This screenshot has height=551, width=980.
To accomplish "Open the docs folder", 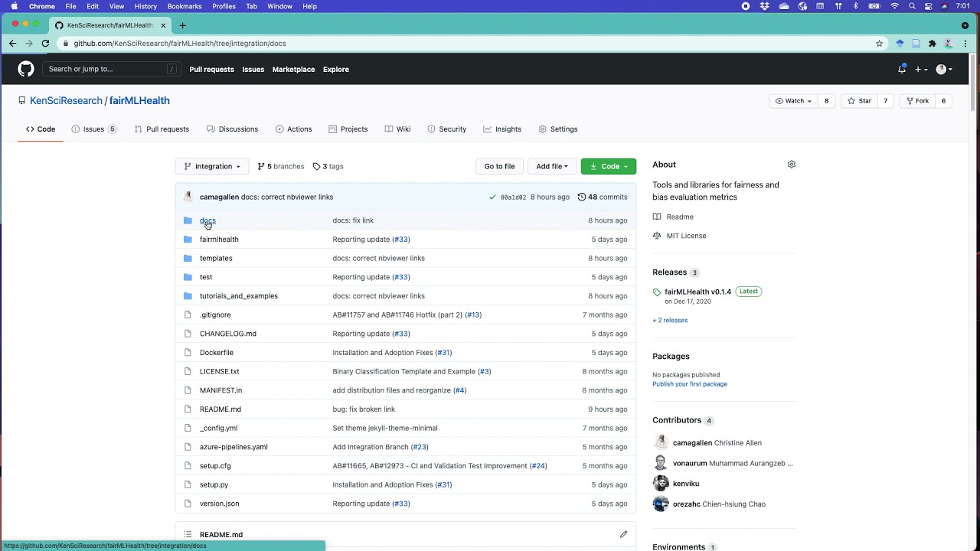I will [207, 220].
